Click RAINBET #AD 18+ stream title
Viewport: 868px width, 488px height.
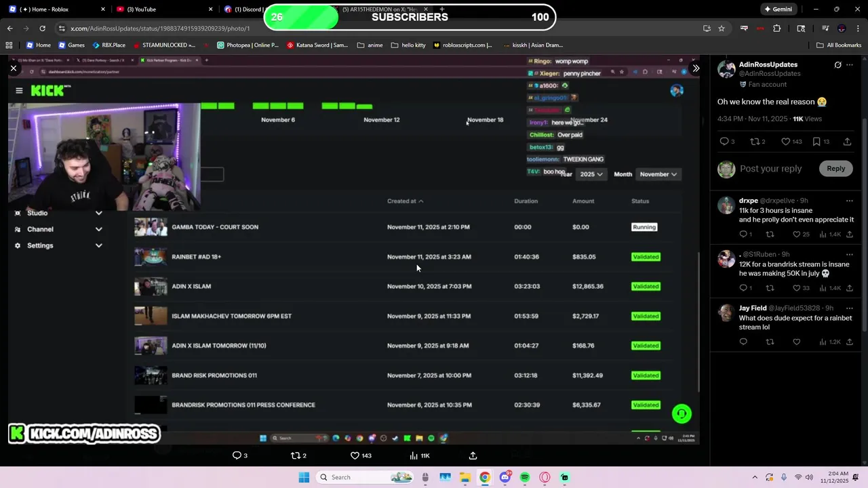[197, 257]
